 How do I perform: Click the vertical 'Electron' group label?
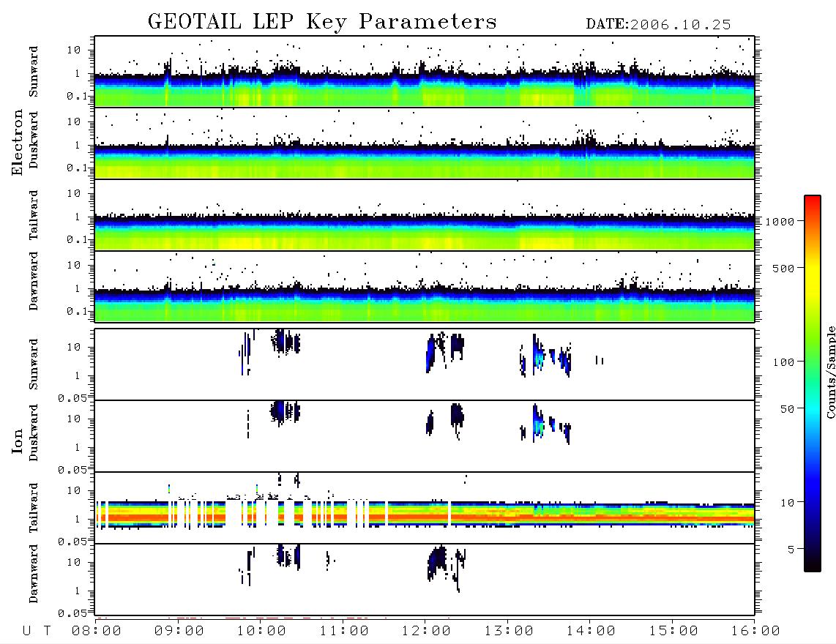[x=17, y=143]
